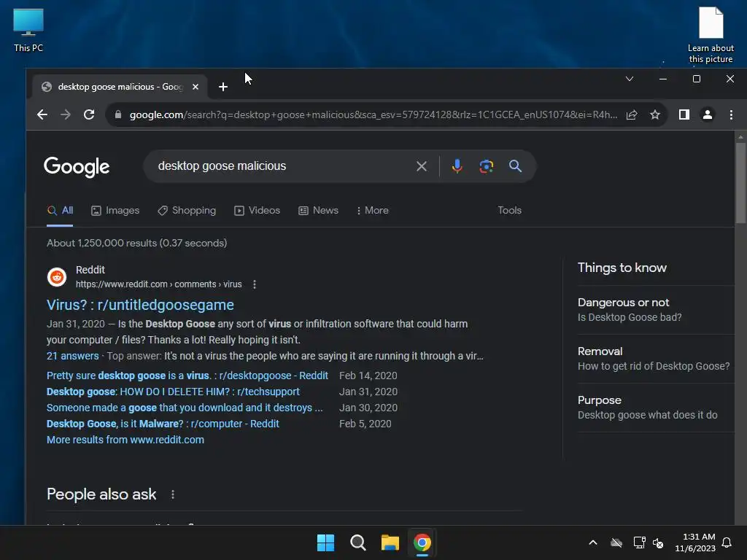747x560 pixels.
Task: Open Chrome three-dot menu
Action: tap(731, 114)
